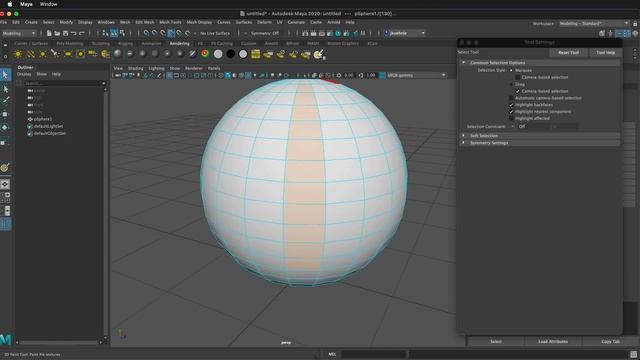Select Marquee selection style radio
Image resolution: width=640 pixels, height=360 pixels.
(511, 70)
